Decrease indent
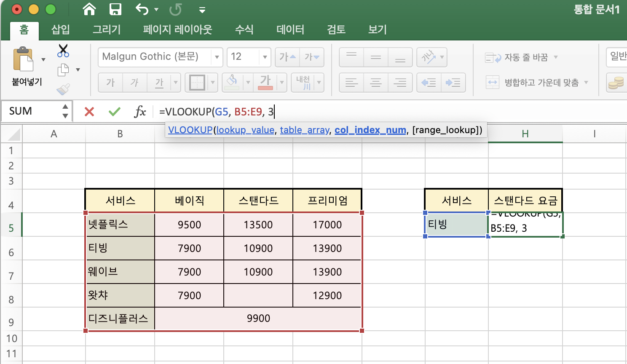Image resolution: width=627 pixels, height=364 pixels. (429, 83)
